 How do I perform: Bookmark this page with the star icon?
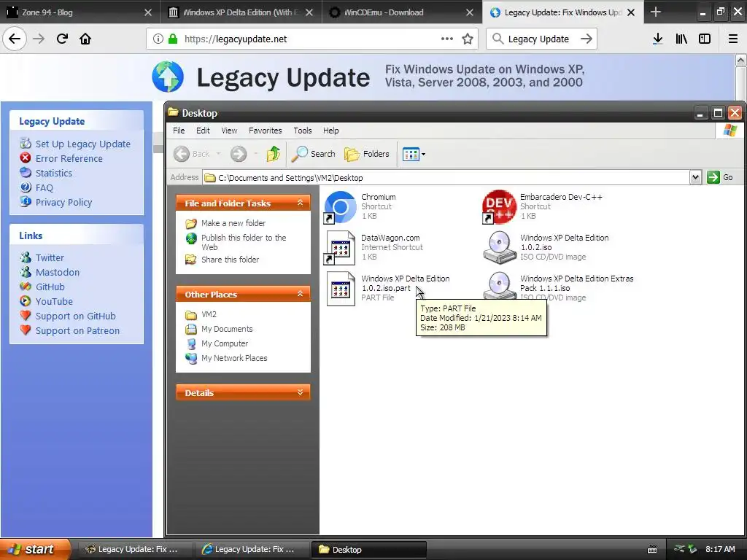pyautogui.click(x=468, y=39)
